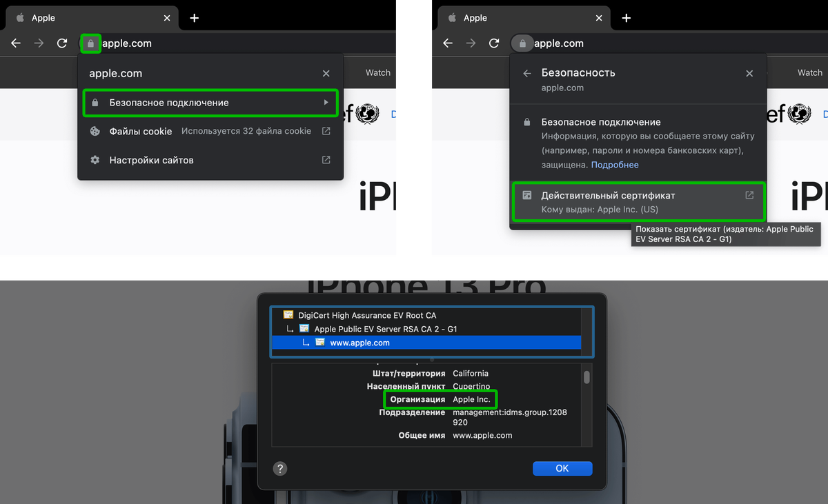Open new tab in right browser window
The height and width of the screenshot is (504, 828).
pos(627,18)
